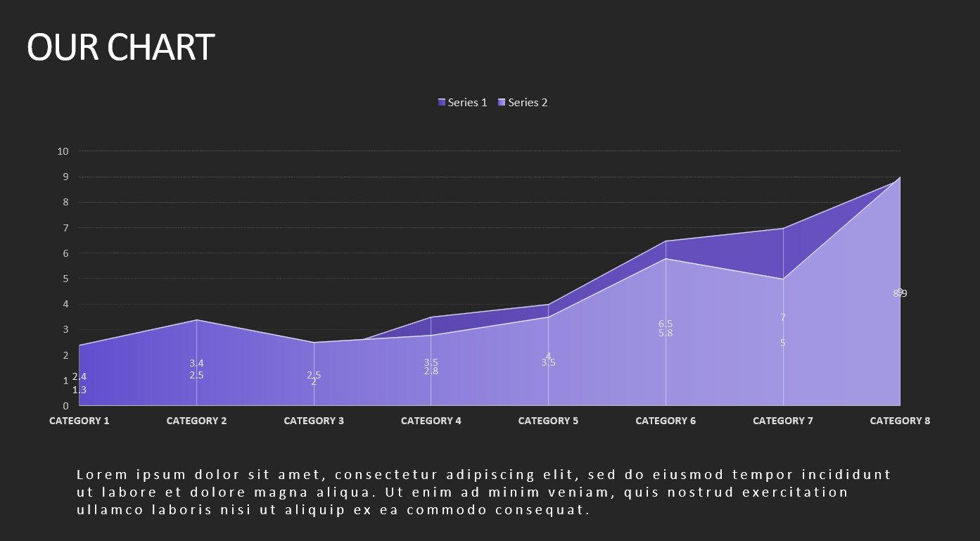Click the 3.4 data label

click(196, 363)
